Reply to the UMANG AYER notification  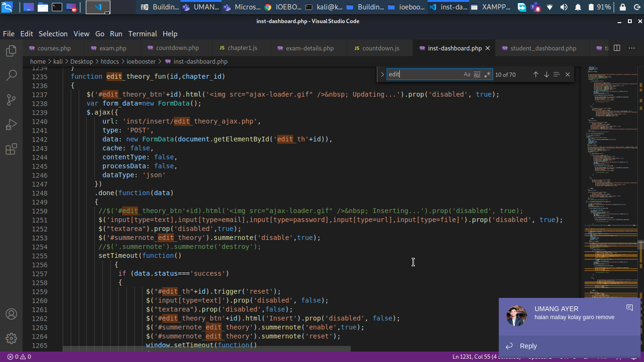click(528, 346)
